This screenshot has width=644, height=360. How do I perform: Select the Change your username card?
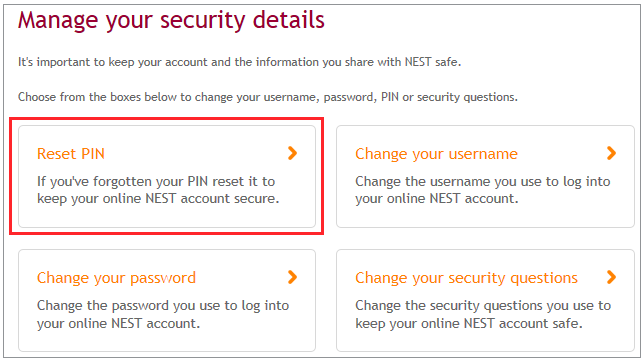(x=485, y=176)
